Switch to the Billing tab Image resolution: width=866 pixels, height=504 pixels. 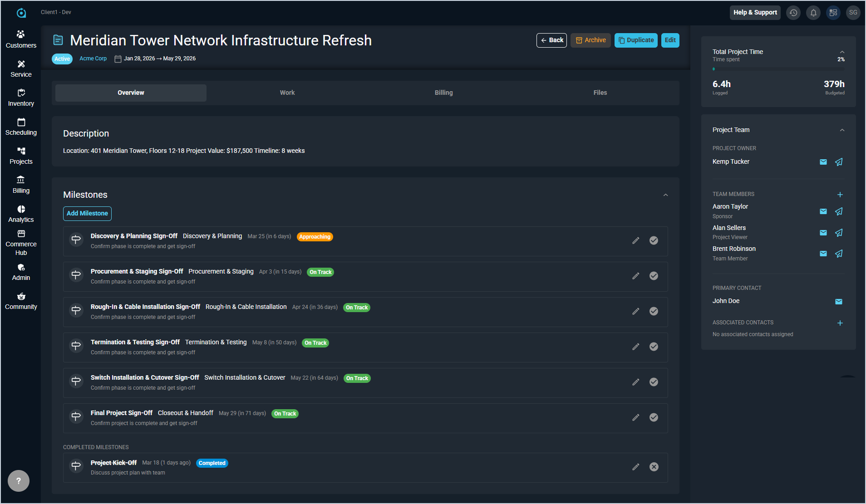point(443,93)
